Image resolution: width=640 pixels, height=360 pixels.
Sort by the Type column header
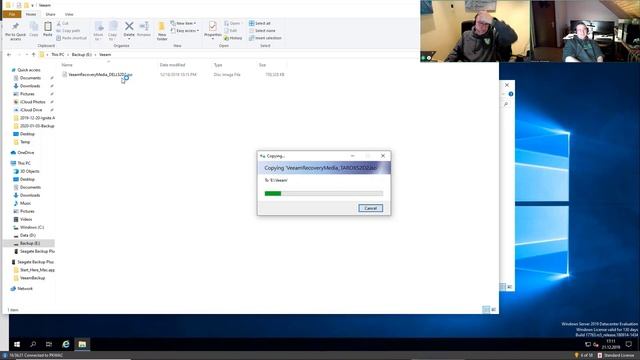point(218,65)
